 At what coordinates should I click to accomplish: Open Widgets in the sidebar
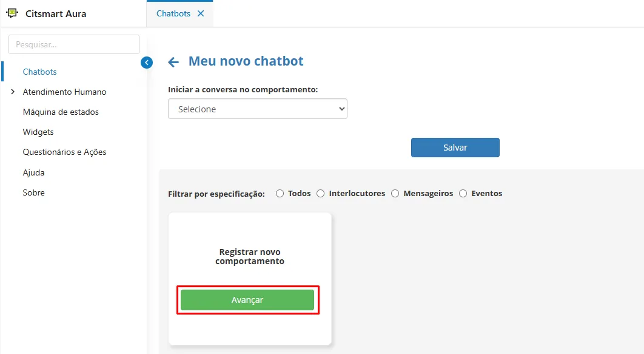click(x=38, y=132)
